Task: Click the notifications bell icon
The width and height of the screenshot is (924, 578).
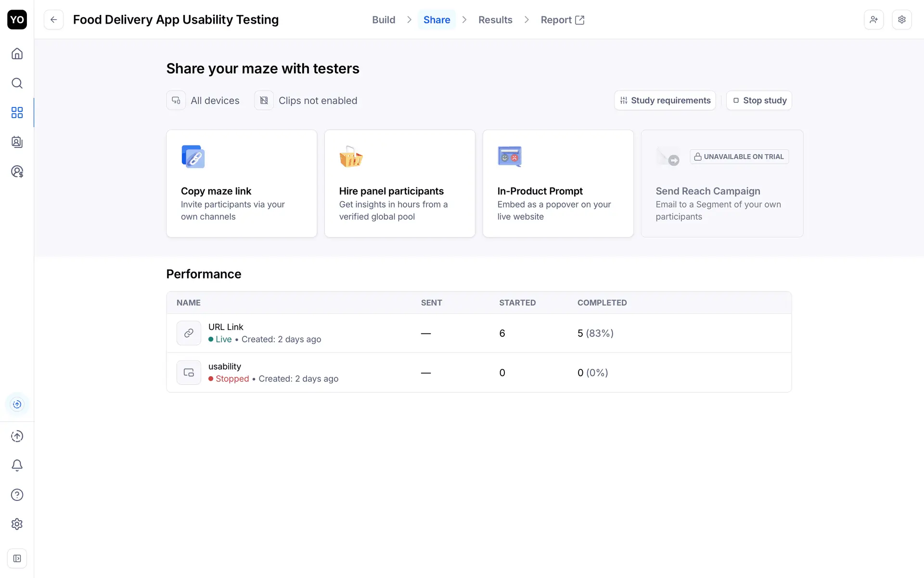Action: point(17,465)
